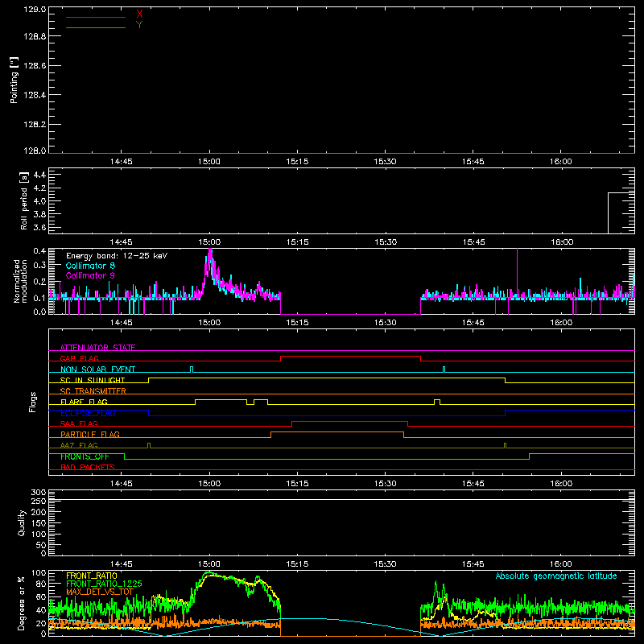Click the NON_SOLAR_EVENT flag label
This screenshot has width=644, height=644.
(x=97, y=369)
